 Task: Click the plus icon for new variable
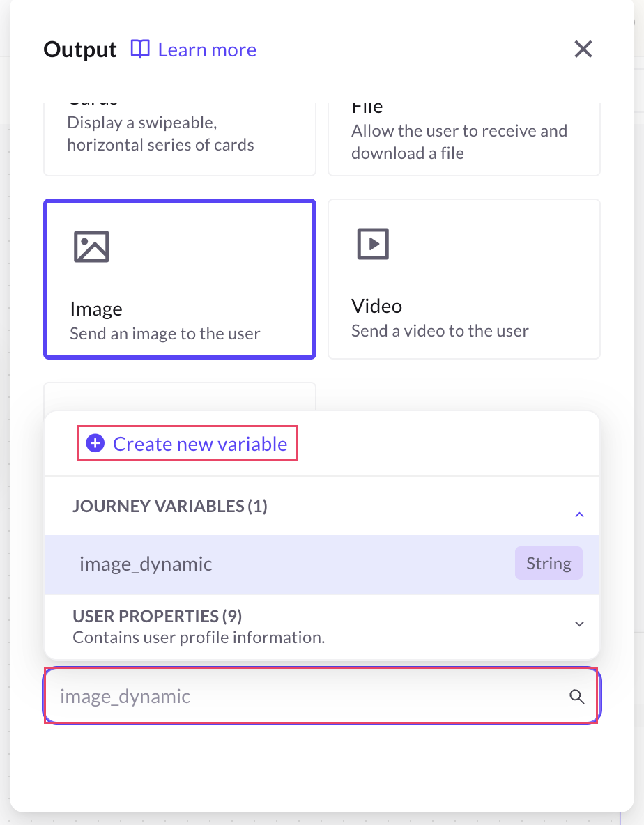[x=95, y=444]
